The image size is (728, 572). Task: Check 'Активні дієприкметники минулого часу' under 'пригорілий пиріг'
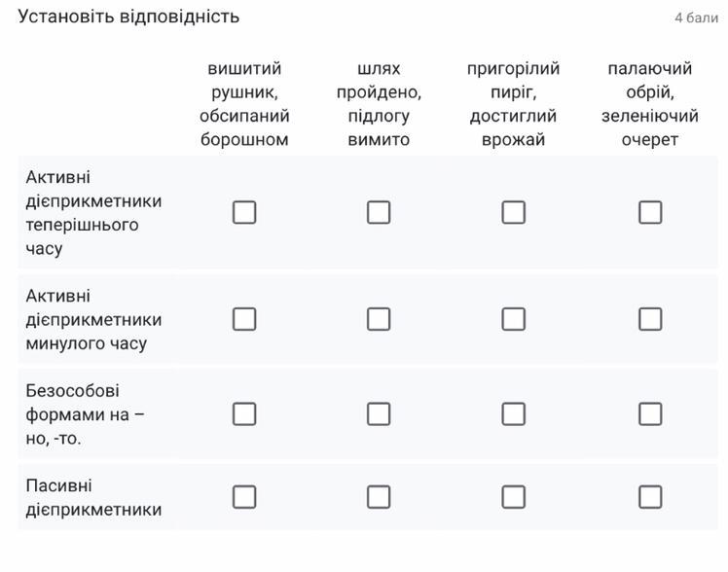[514, 319]
